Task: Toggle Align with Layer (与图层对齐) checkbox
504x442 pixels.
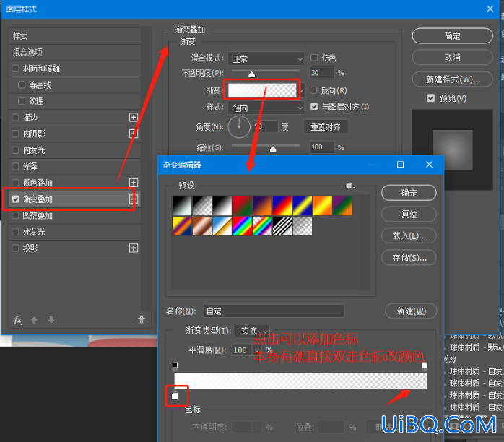Action: [x=314, y=107]
